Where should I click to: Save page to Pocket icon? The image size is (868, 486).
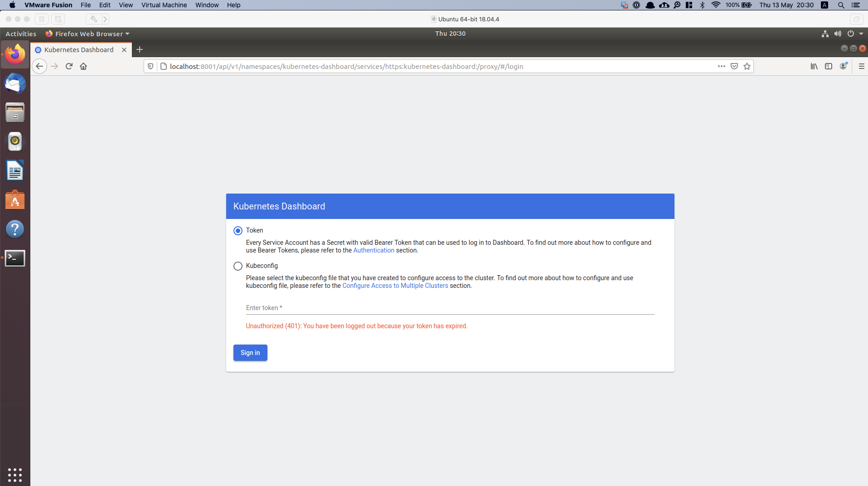[x=734, y=66]
